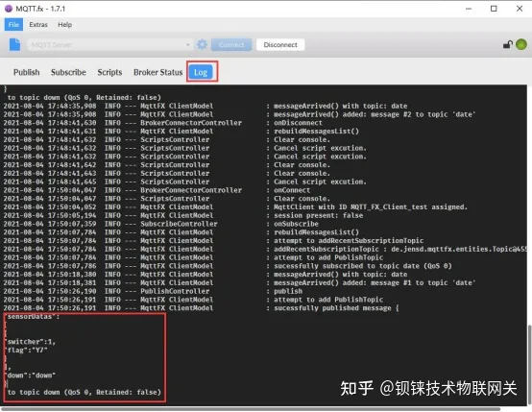
Task: Click the unlocked padlock icon
Action: coord(508,44)
